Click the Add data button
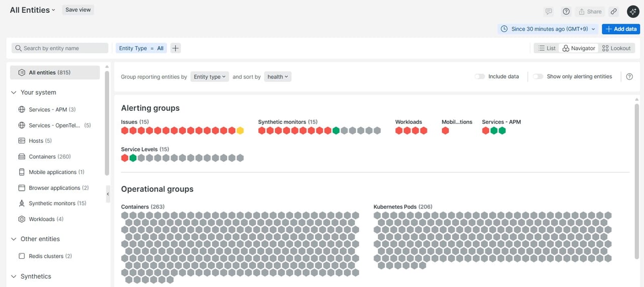This screenshot has width=644, height=287. pyautogui.click(x=621, y=29)
